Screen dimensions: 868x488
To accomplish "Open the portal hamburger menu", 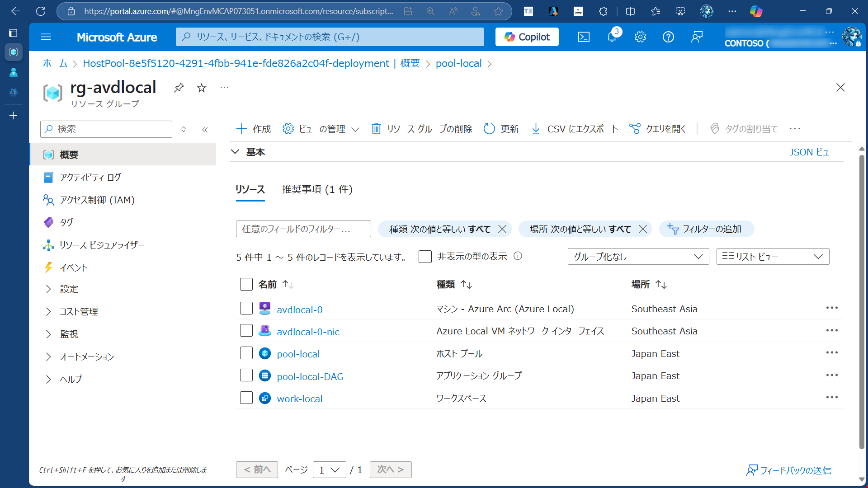I will tap(46, 37).
